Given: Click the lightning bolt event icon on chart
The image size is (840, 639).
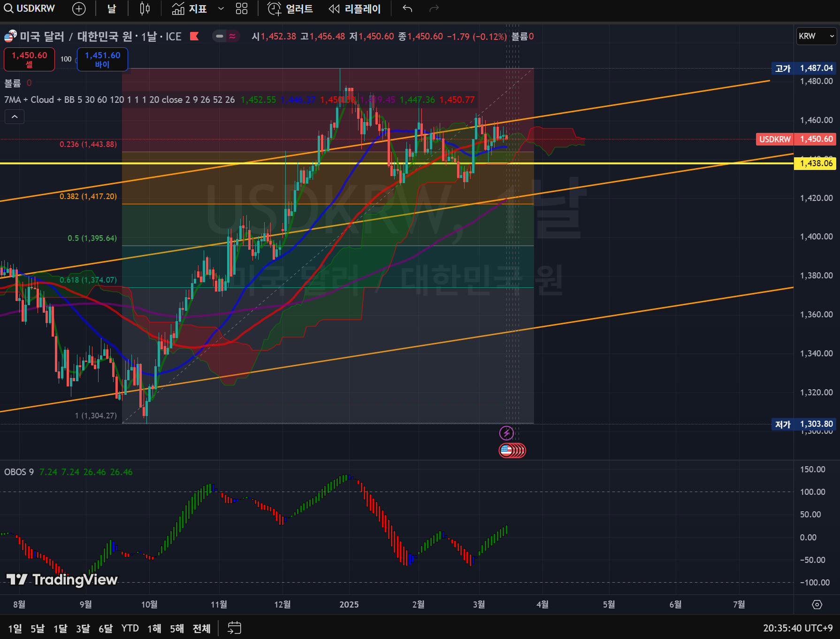Looking at the screenshot, I should click(506, 433).
